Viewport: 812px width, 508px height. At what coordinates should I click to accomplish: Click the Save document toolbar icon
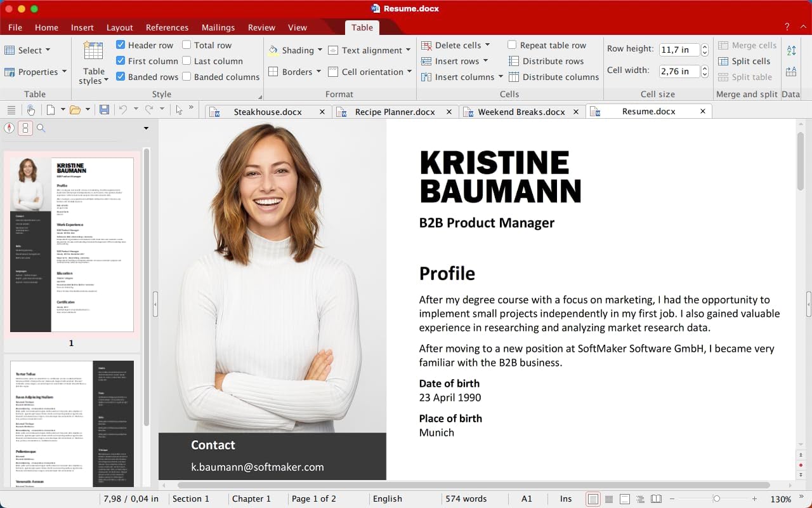pos(104,110)
